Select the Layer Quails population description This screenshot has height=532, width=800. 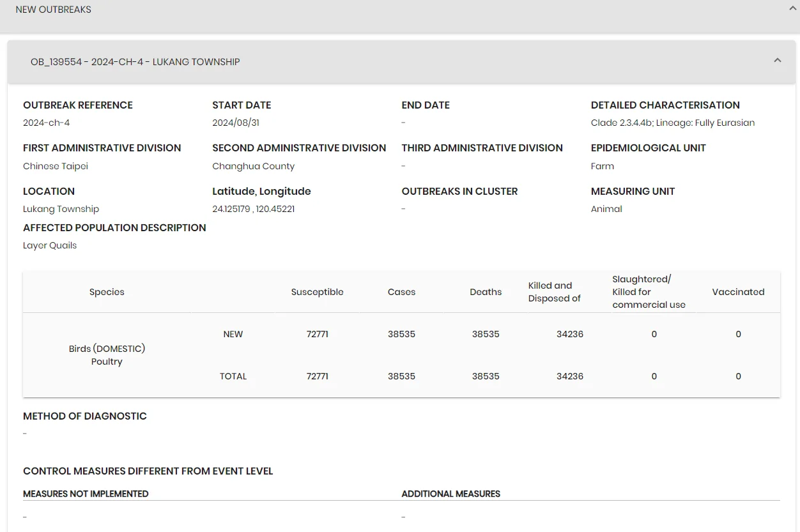click(50, 245)
